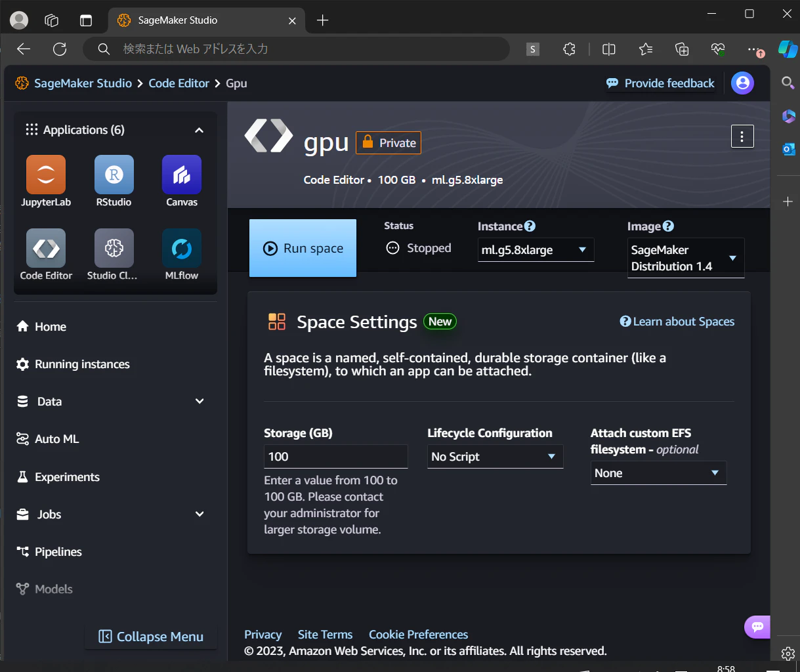Open the Copilot sidebar icon
Screen dimensions: 800x672
tap(788, 49)
